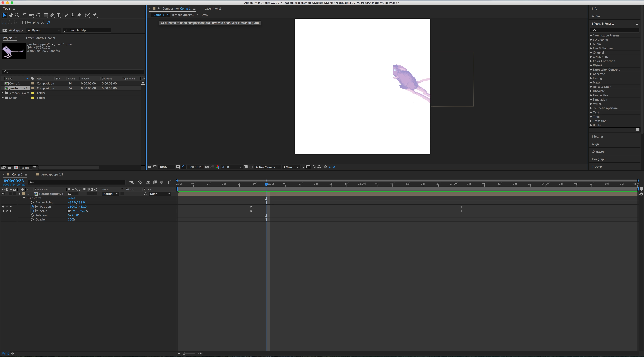
Task: Expand the Solids folder
Action: point(3,98)
